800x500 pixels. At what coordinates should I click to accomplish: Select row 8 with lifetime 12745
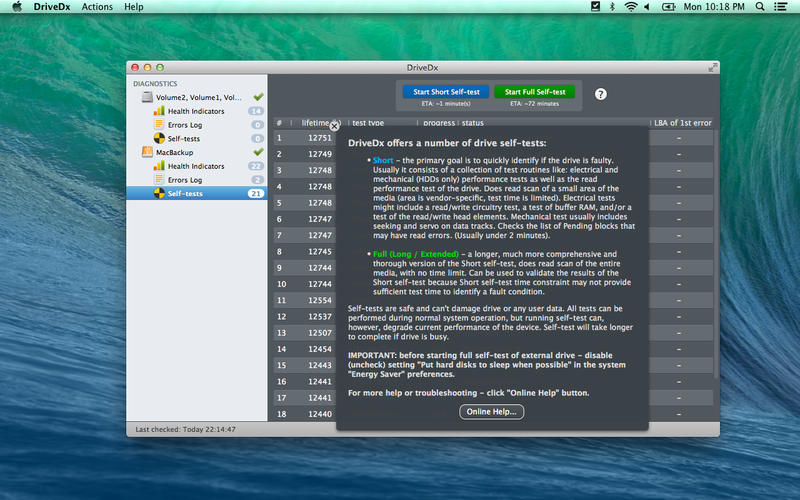tap(305, 252)
